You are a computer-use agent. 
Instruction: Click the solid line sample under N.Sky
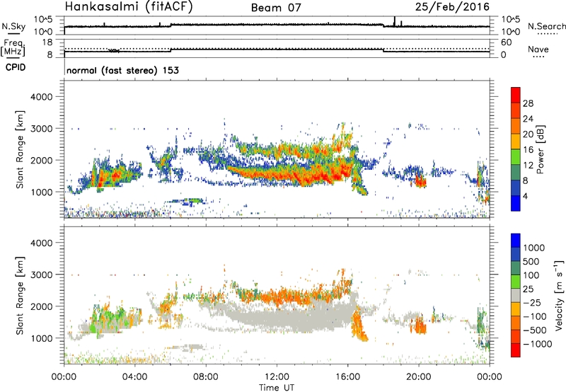(x=13, y=34)
